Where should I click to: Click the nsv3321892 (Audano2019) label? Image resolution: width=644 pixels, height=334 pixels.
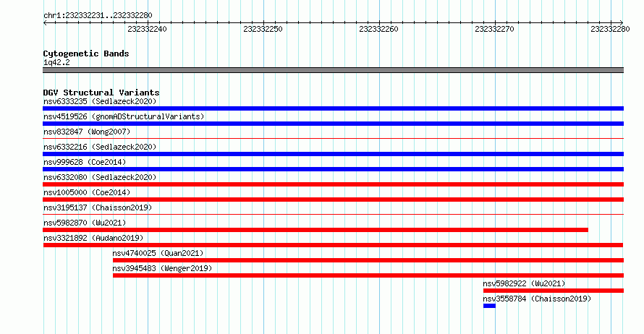coord(93,238)
